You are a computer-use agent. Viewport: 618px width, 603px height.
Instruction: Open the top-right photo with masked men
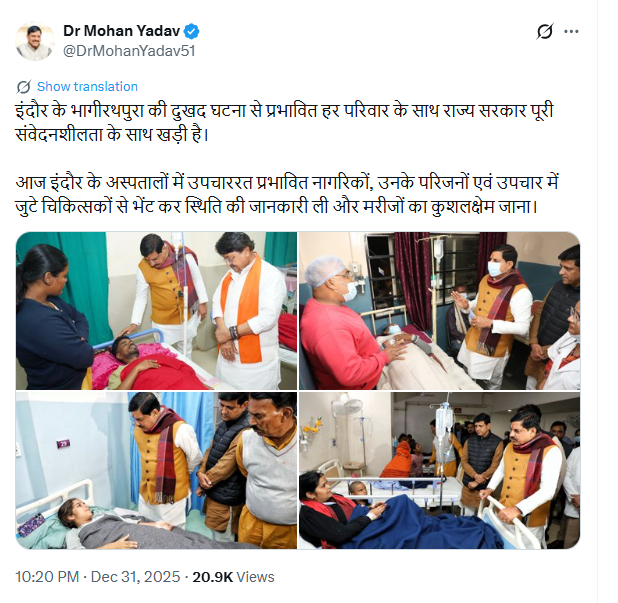pyautogui.click(x=439, y=311)
